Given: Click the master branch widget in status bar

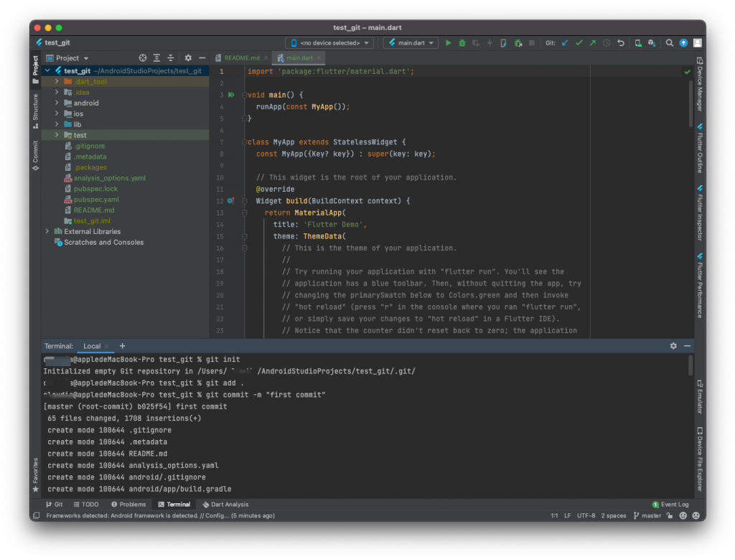Looking at the screenshot, I should [x=647, y=515].
